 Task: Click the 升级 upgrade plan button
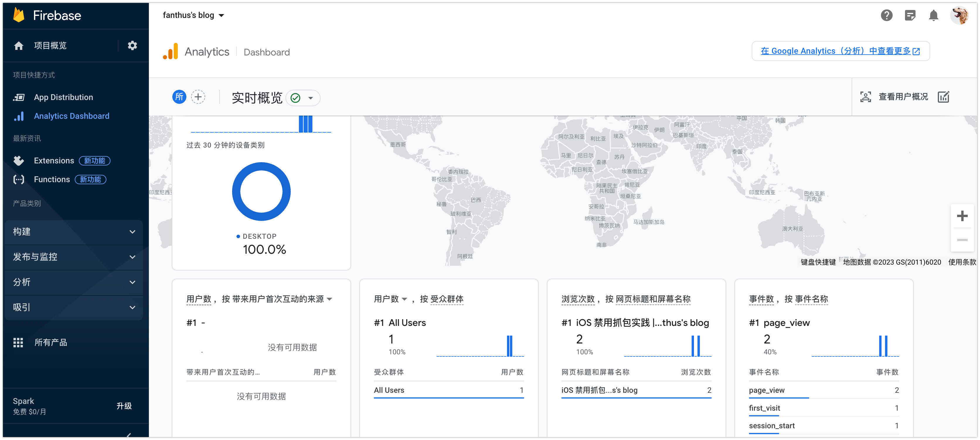point(124,406)
